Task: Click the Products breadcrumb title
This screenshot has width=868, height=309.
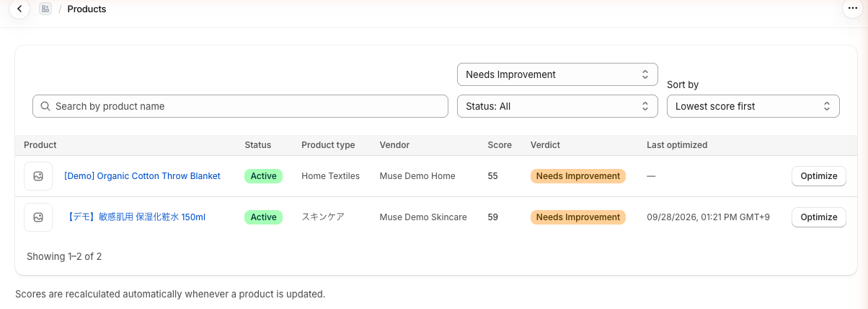Action: coord(87,9)
